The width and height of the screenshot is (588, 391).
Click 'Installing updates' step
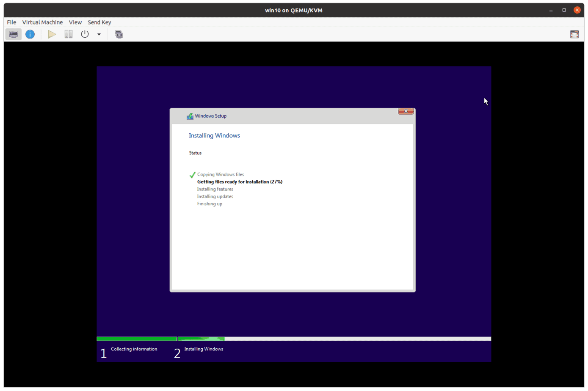215,196
